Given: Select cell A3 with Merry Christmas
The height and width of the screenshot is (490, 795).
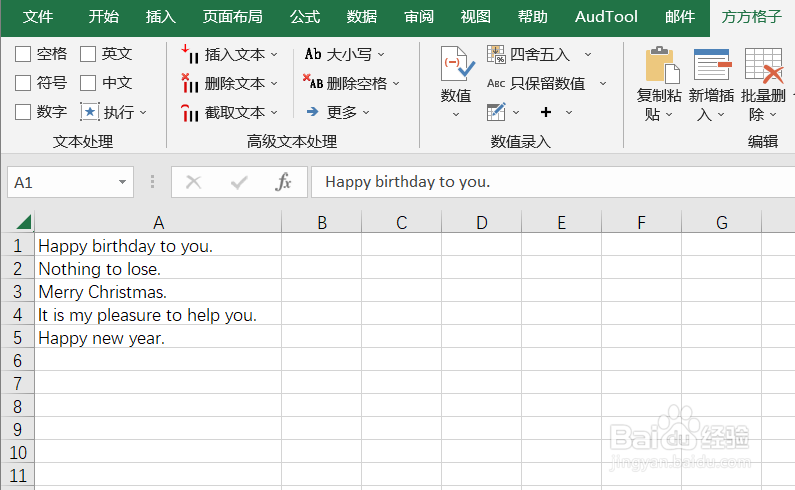Looking at the screenshot, I should [x=158, y=292].
